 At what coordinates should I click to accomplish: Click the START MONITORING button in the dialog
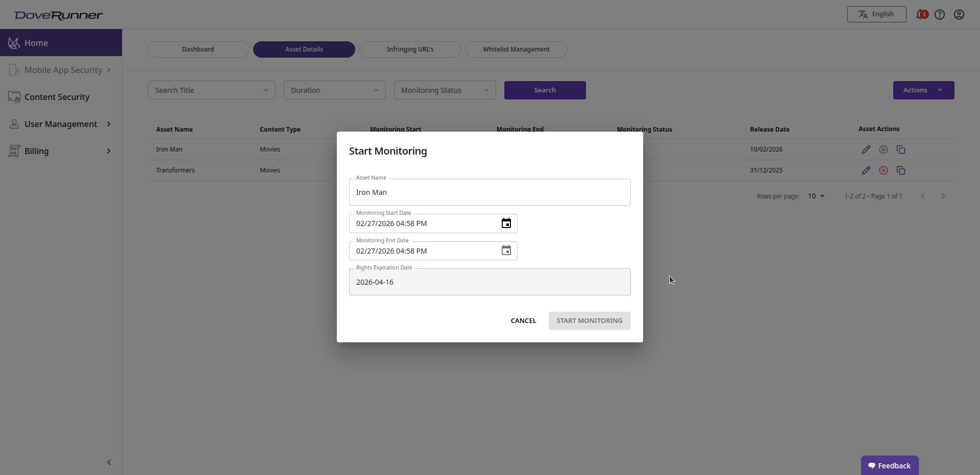tap(590, 320)
